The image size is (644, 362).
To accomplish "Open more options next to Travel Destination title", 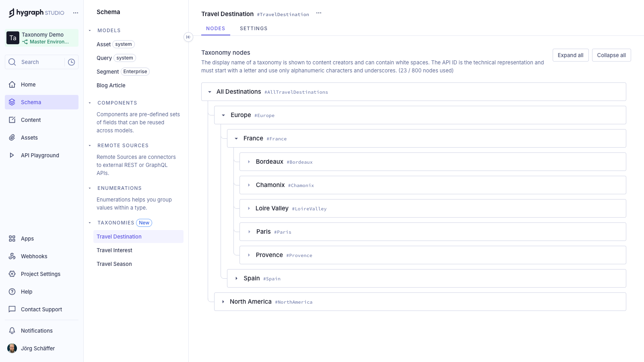I will (319, 13).
